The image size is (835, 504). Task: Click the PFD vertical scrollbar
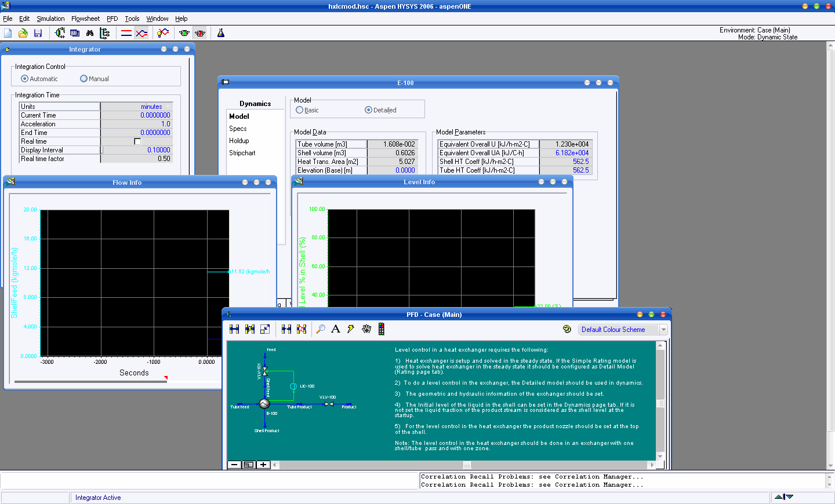pyautogui.click(x=660, y=401)
